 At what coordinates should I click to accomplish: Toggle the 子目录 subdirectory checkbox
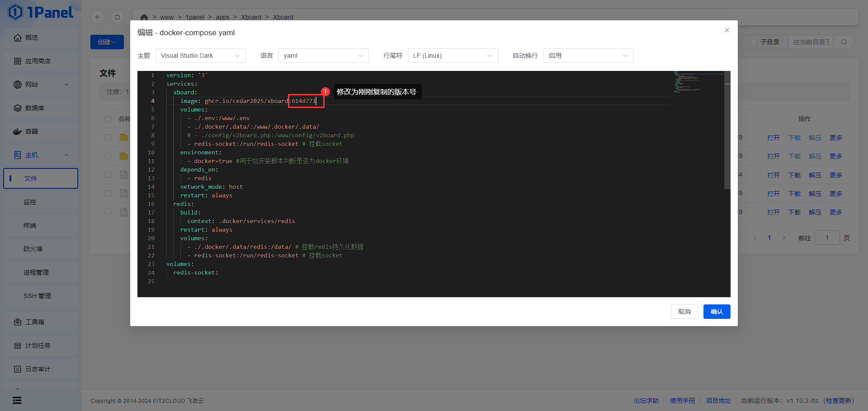pos(754,42)
